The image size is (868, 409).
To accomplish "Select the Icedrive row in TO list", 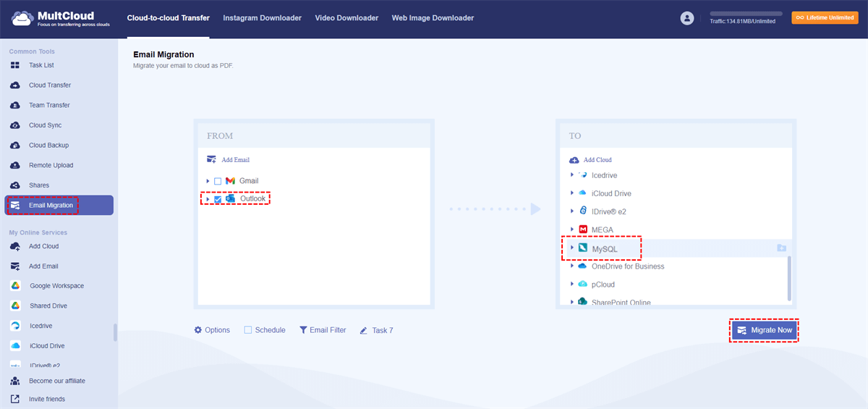I will pyautogui.click(x=676, y=175).
